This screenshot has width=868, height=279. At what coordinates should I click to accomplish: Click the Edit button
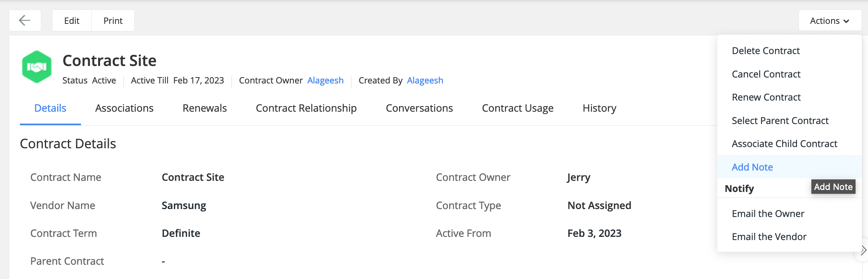pos(72,21)
